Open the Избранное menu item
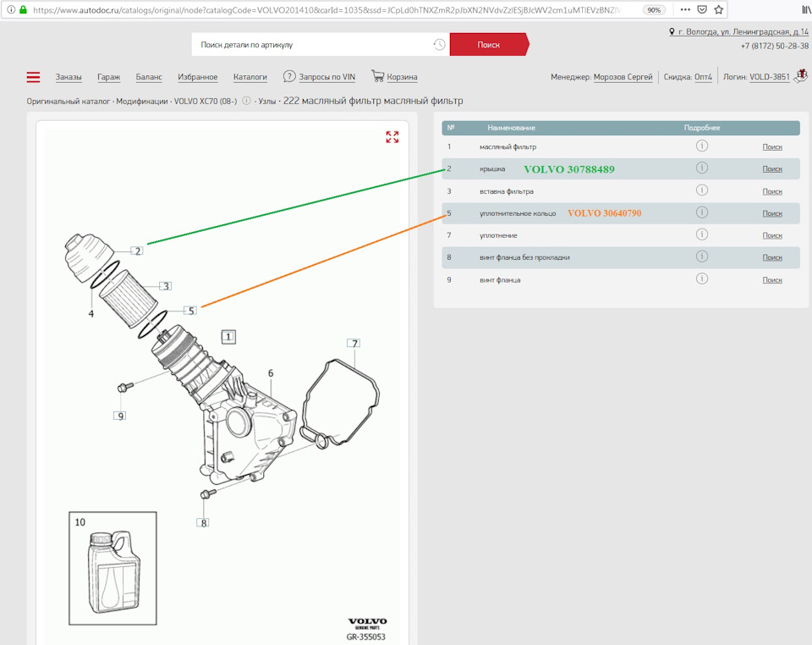 pyautogui.click(x=198, y=77)
